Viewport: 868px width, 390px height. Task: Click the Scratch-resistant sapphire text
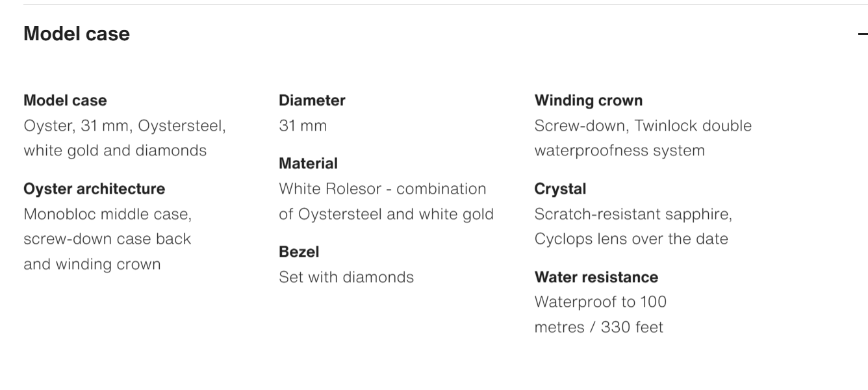(x=633, y=214)
